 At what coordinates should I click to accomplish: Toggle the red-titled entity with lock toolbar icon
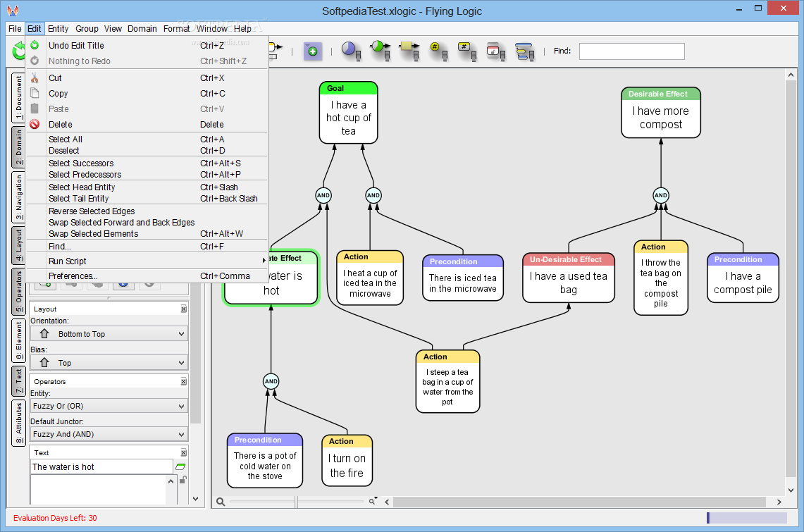[496, 51]
